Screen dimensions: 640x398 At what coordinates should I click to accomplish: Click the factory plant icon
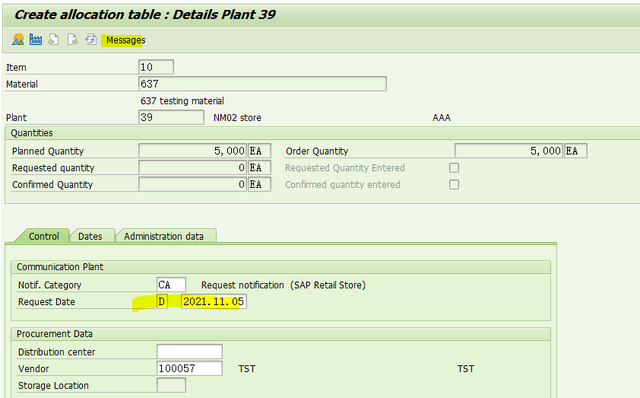pos(36,40)
